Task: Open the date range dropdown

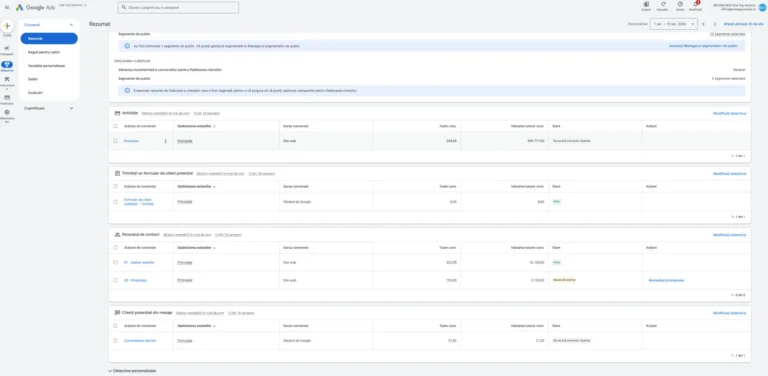Action: [673, 24]
